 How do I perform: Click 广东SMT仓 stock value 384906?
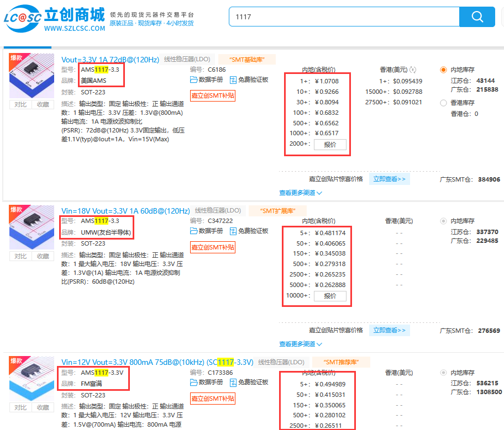[489, 179]
